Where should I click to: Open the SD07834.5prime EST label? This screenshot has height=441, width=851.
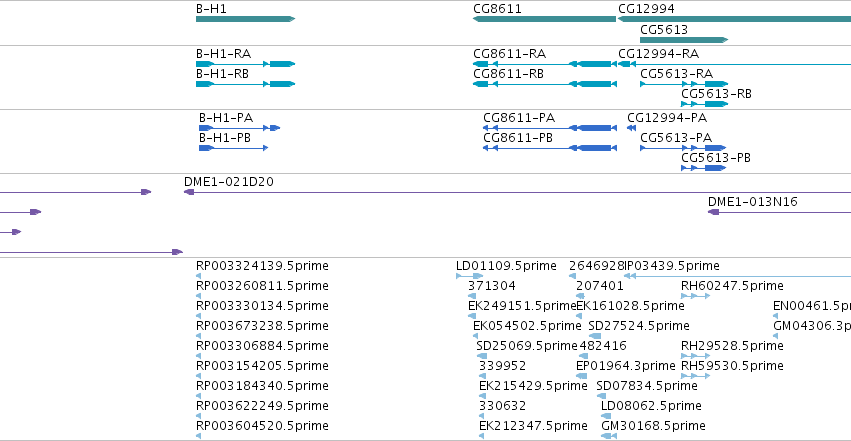pos(646,386)
